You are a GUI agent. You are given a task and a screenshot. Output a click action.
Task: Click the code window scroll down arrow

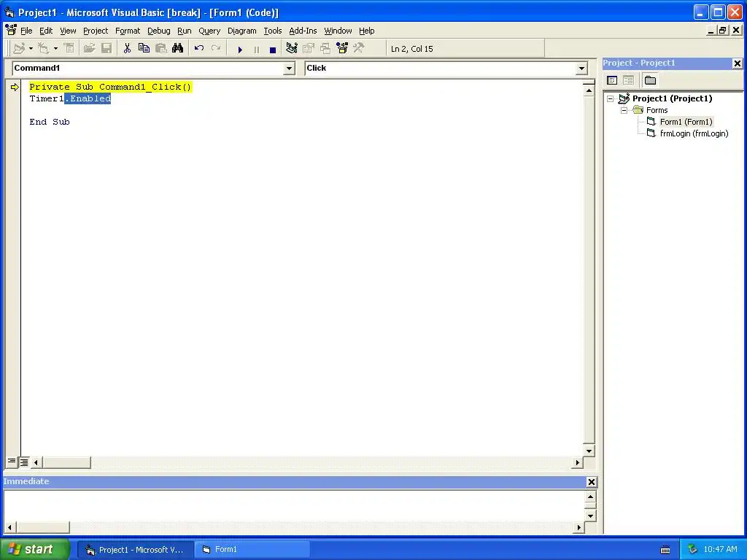coord(589,451)
